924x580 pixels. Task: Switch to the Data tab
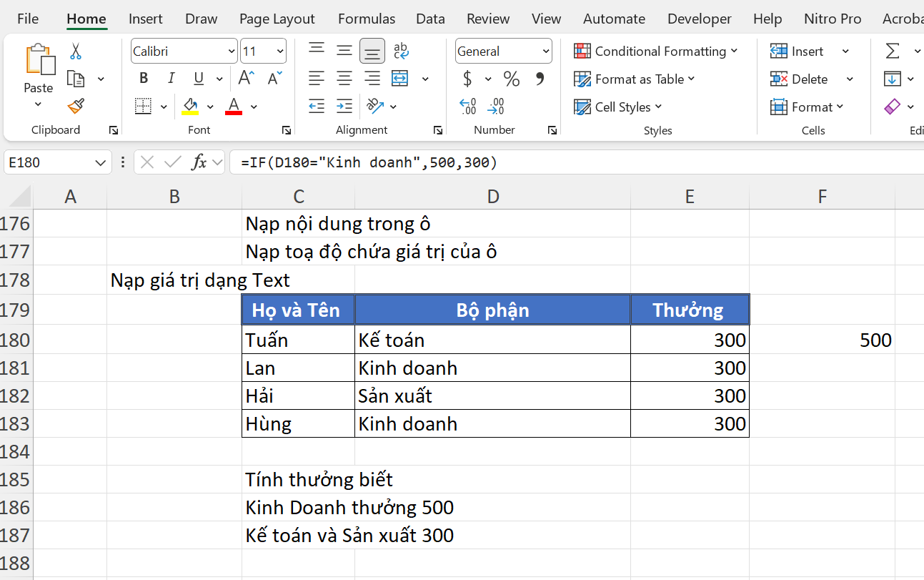430,19
